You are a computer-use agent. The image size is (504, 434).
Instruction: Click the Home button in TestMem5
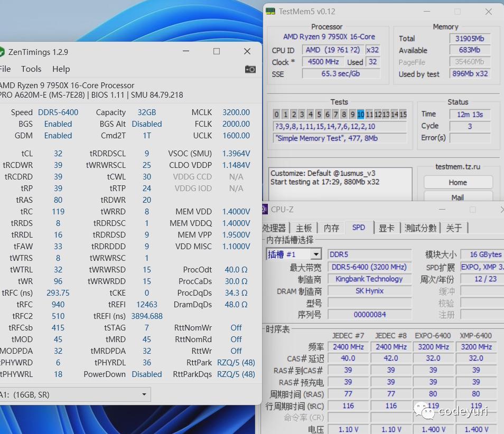pyautogui.click(x=458, y=183)
